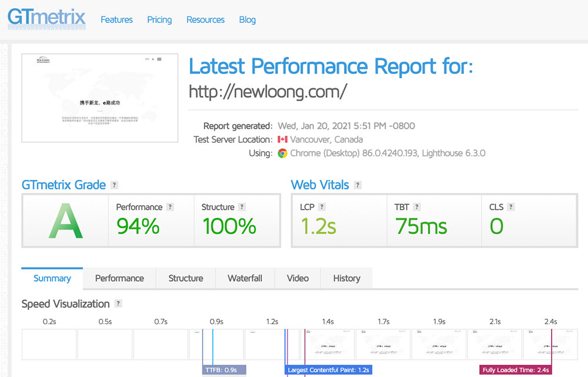Click help icon next to Speed Visualization
This screenshot has height=377, width=588.
(118, 304)
